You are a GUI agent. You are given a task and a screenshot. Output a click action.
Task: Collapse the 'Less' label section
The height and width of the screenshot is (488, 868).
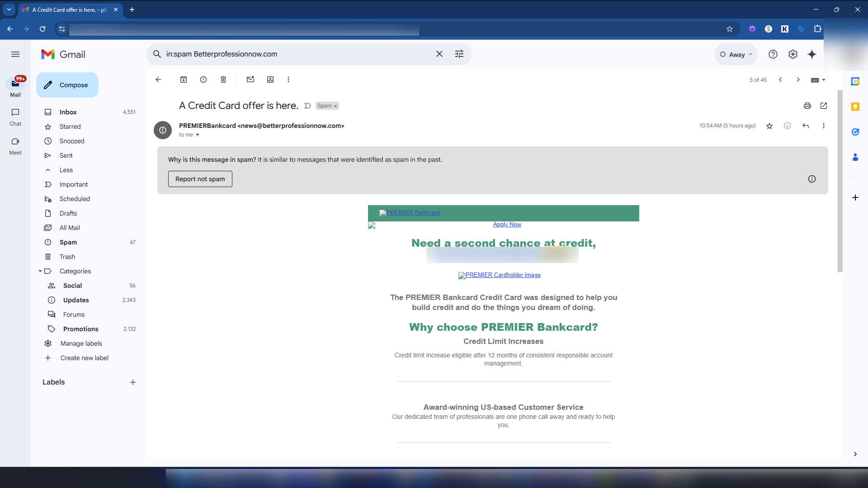coord(48,170)
